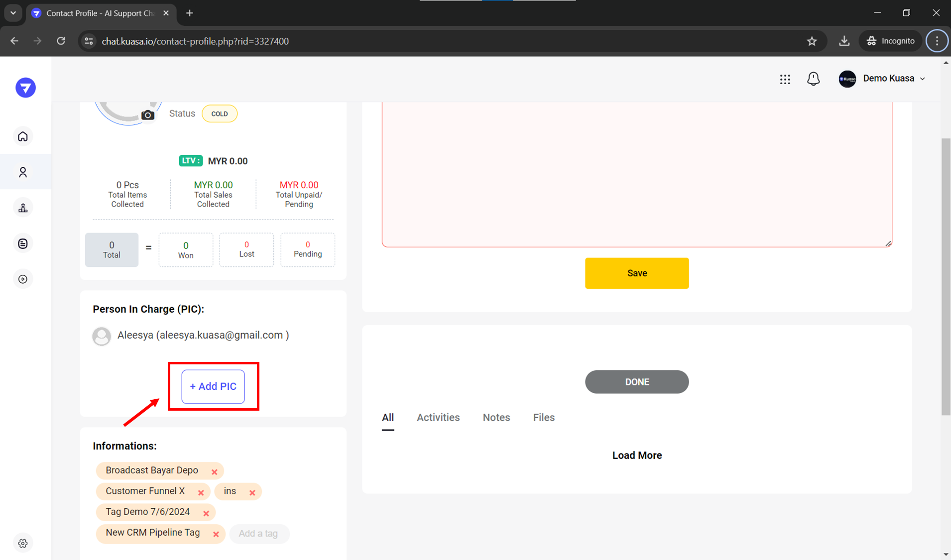Switch to the Activities tab
Image resolution: width=951 pixels, height=560 pixels.
point(438,418)
